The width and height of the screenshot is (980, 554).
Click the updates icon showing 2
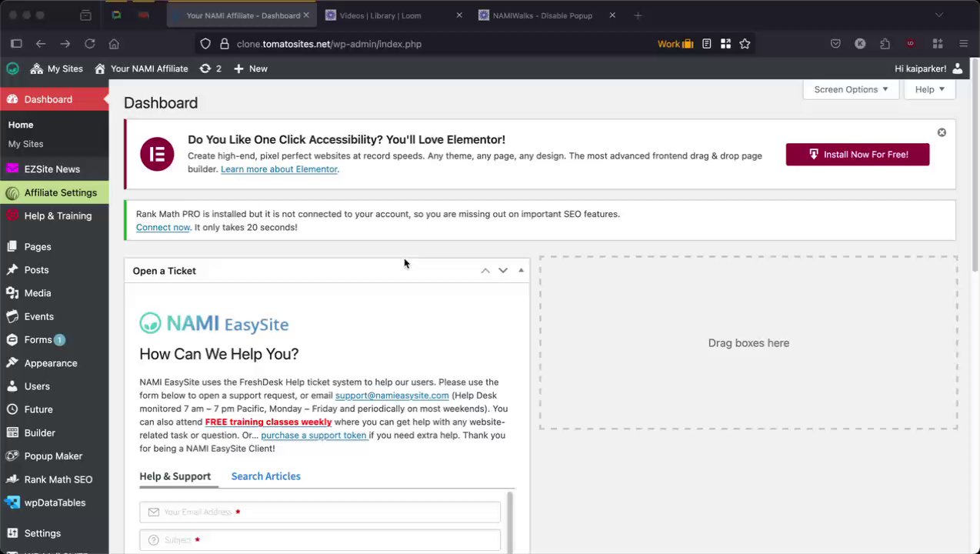[x=210, y=68]
